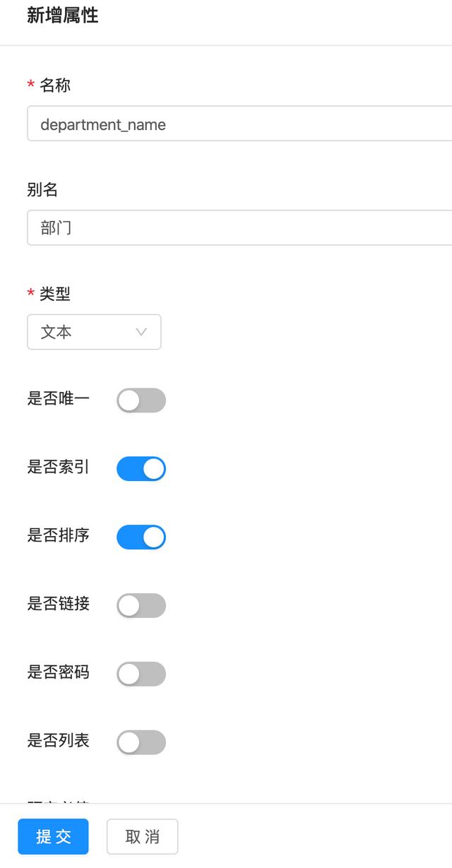
Task: Click the 类型 field label
Action: pos(55,294)
